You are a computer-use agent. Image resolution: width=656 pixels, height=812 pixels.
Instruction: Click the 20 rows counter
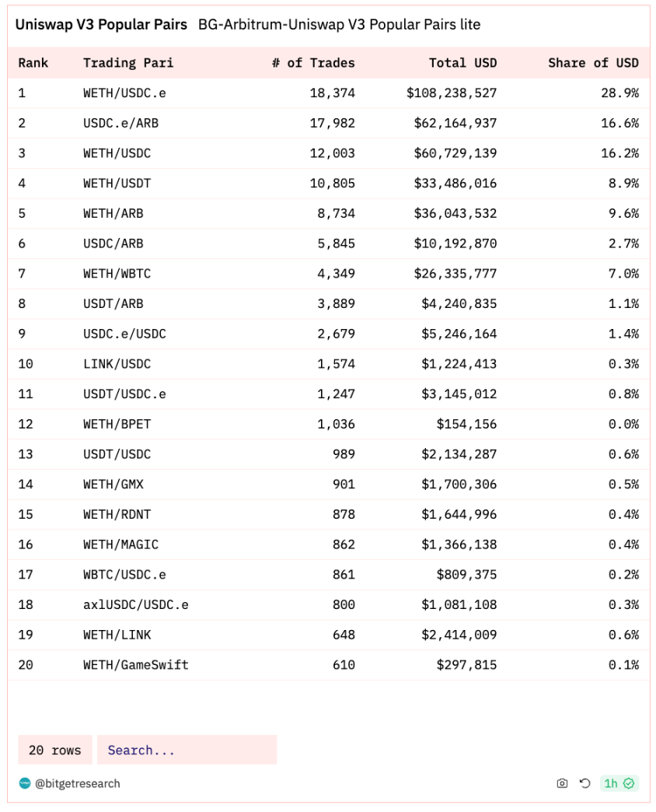click(55, 750)
